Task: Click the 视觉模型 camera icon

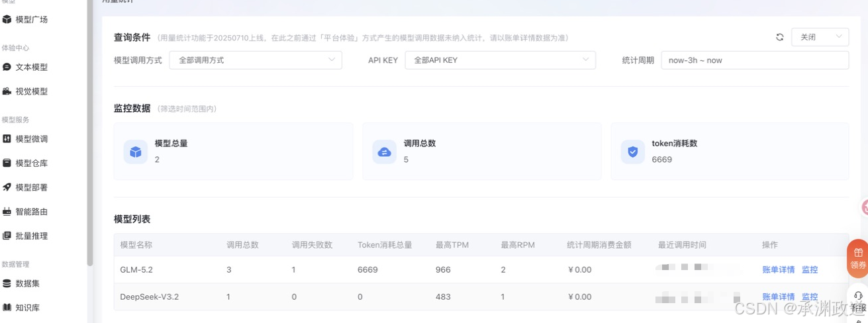Action: [x=7, y=91]
